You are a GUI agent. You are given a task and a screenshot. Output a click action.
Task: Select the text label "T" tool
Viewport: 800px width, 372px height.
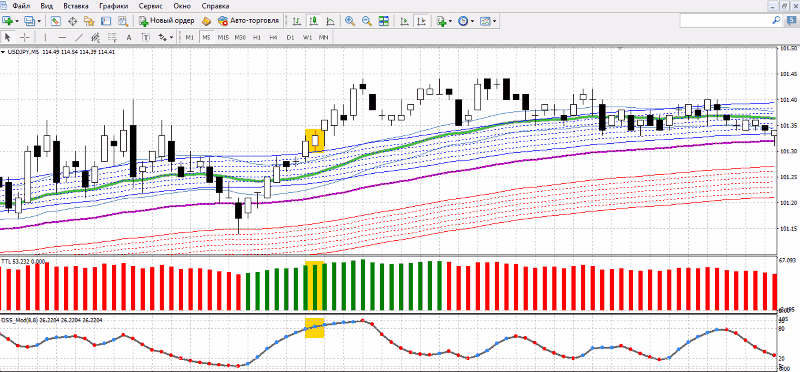[x=146, y=37]
